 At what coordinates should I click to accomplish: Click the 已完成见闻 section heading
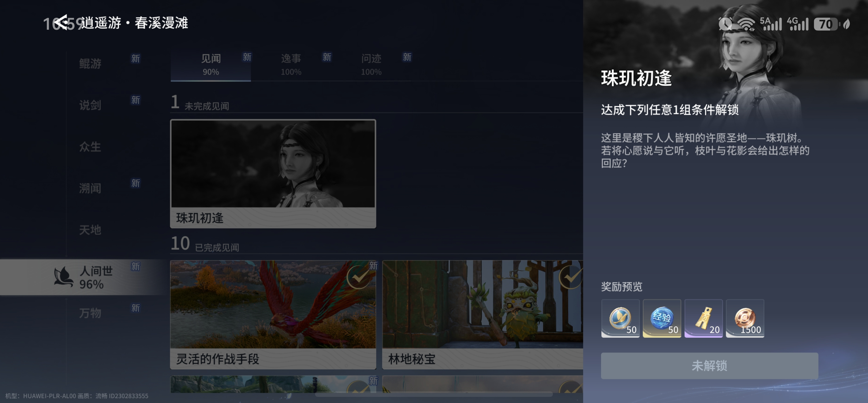click(x=217, y=248)
